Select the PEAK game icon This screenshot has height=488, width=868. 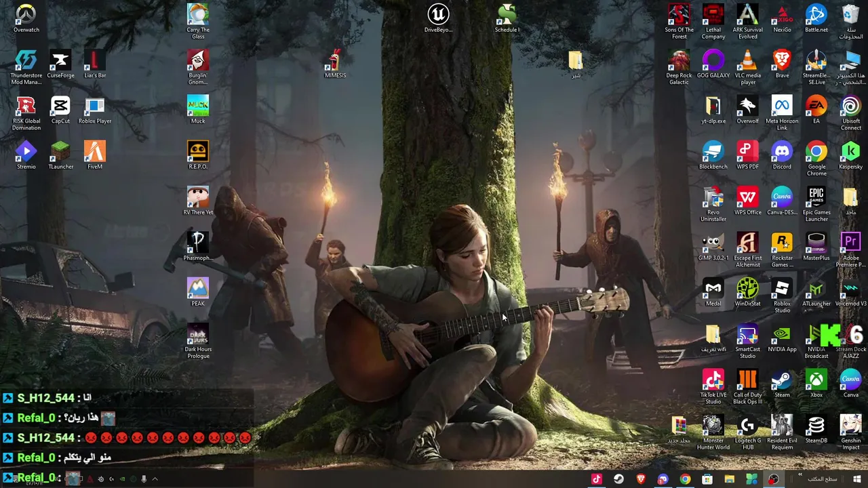pos(198,292)
